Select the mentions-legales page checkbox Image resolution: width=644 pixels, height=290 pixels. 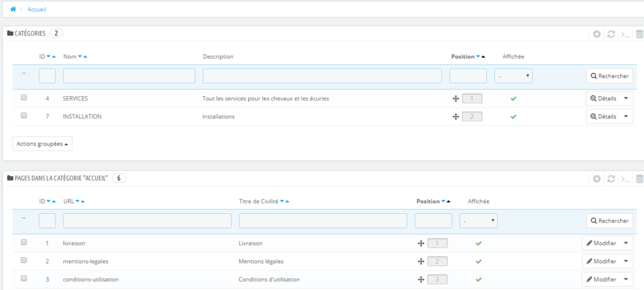[24, 260]
